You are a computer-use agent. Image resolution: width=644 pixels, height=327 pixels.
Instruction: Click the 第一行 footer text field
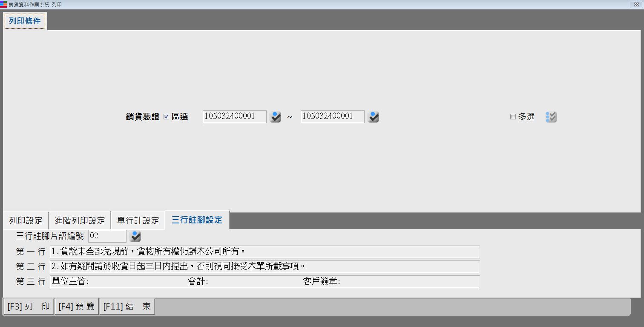264,252
